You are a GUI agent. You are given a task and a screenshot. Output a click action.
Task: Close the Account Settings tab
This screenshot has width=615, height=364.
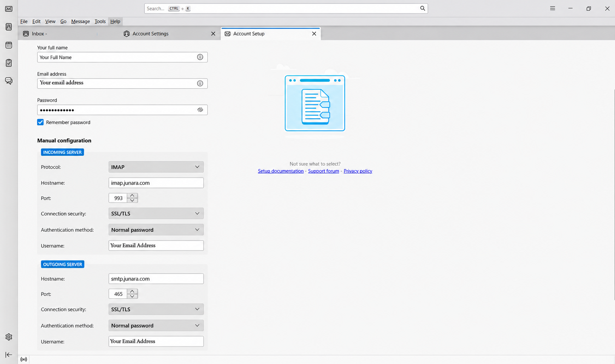tap(213, 34)
